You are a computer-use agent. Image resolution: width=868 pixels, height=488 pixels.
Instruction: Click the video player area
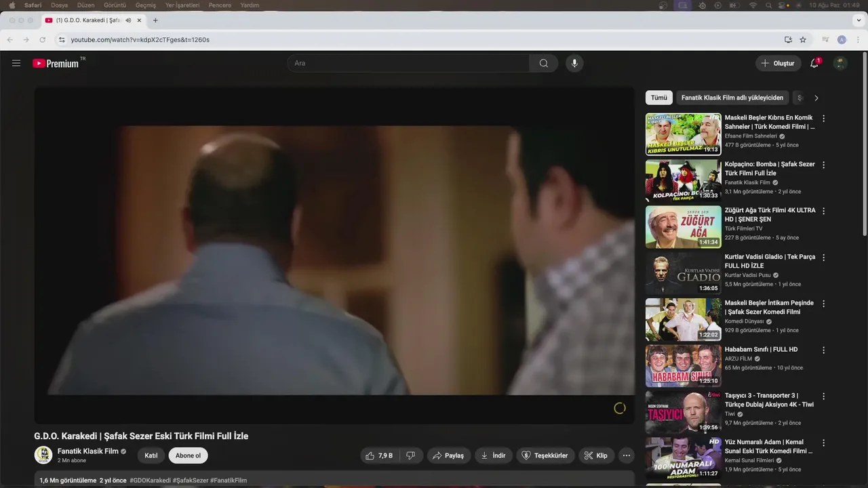334,256
